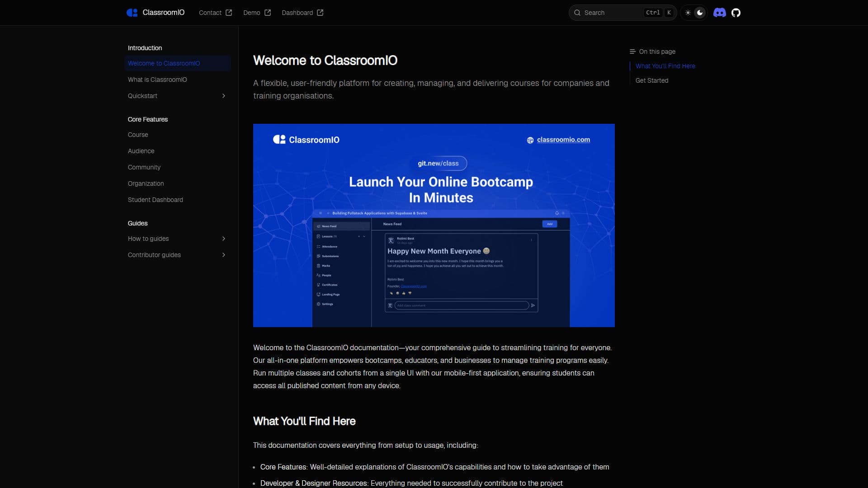Open the Contact link in top navigation
This screenshot has height=488, width=868.
click(x=215, y=13)
